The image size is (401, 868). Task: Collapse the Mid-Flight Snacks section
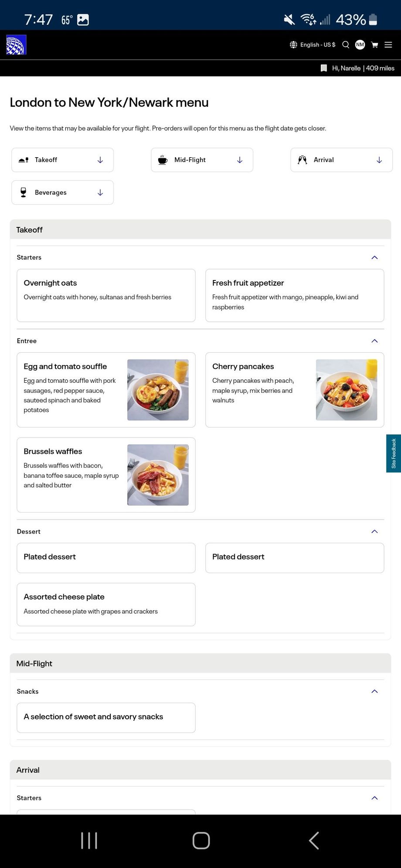coord(374,691)
